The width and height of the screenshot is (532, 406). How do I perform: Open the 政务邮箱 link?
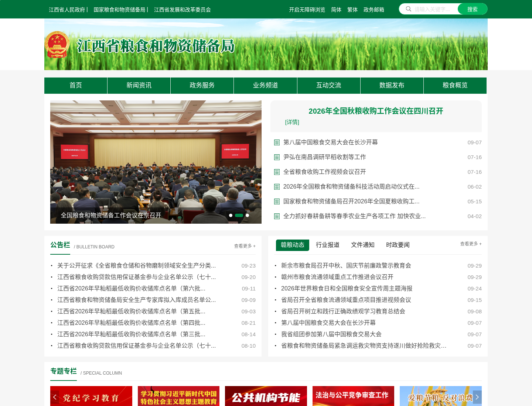coord(374,10)
